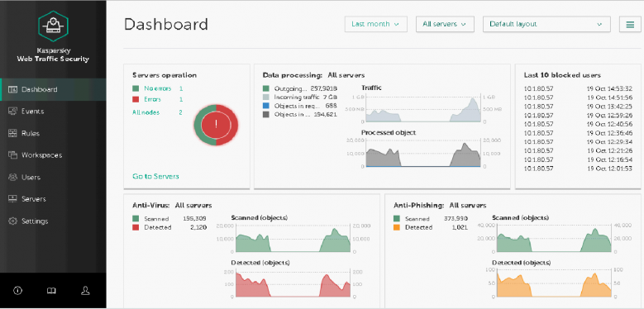Click the Errors link in Servers operation
The height and width of the screenshot is (309, 644).
[x=152, y=99]
